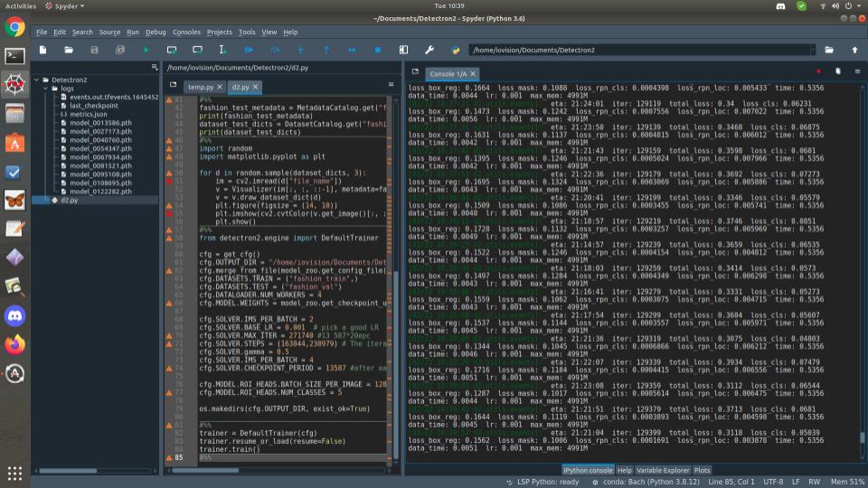
Task: Stop debugging with the blue square
Action: (378, 50)
